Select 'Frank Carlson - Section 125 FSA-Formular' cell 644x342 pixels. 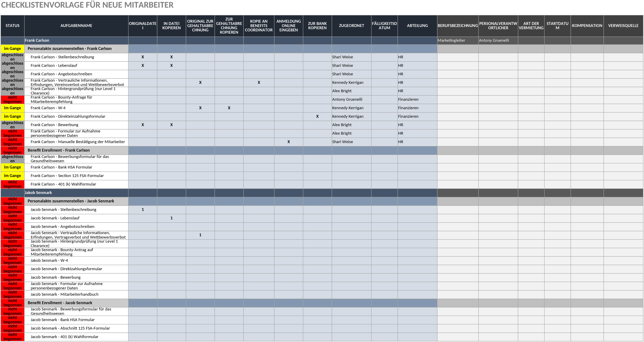point(76,176)
